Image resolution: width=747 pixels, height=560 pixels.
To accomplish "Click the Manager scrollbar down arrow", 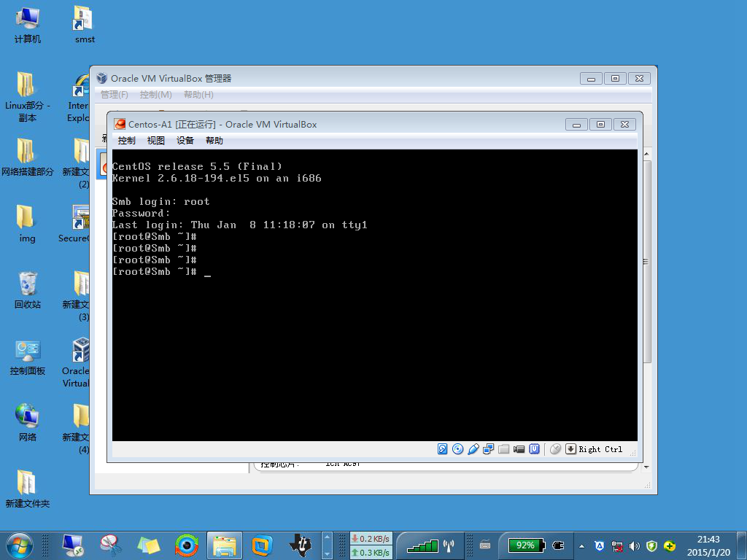I will [646, 467].
